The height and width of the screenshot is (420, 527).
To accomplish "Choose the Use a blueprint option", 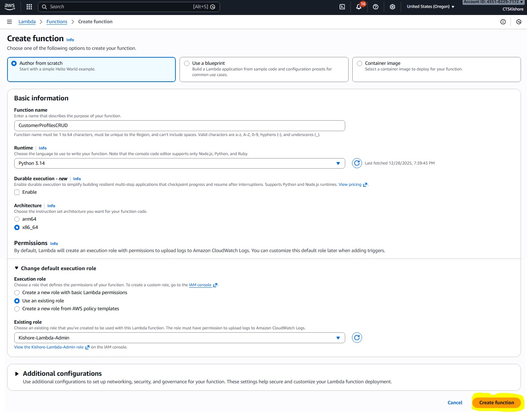I will pos(187,63).
